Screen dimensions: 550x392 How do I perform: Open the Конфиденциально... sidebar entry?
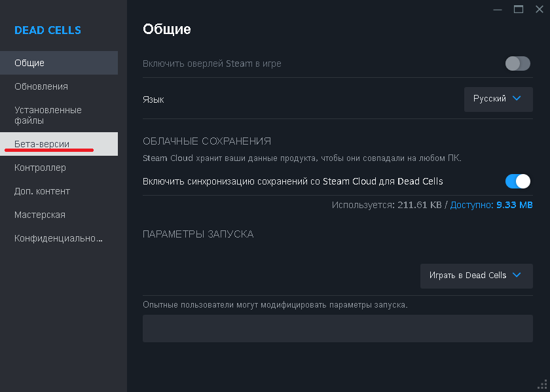coord(58,238)
